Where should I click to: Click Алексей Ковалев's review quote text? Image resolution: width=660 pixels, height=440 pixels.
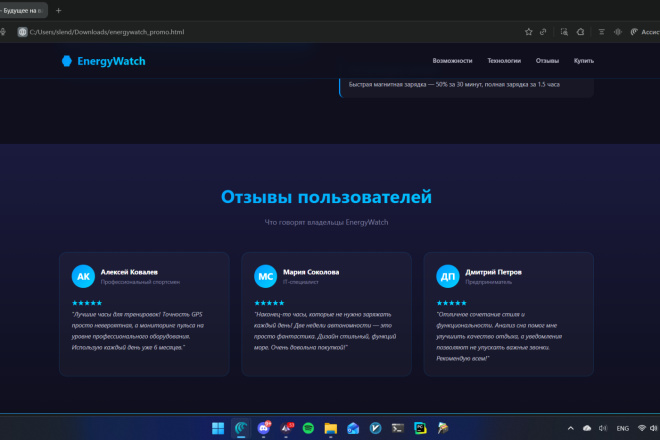[x=138, y=331]
